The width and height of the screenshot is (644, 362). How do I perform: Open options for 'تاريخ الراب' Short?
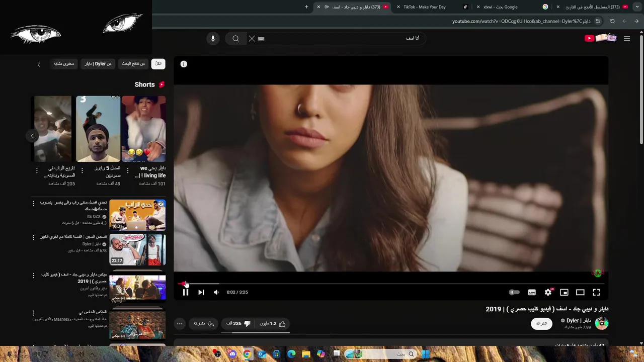[x=37, y=171]
